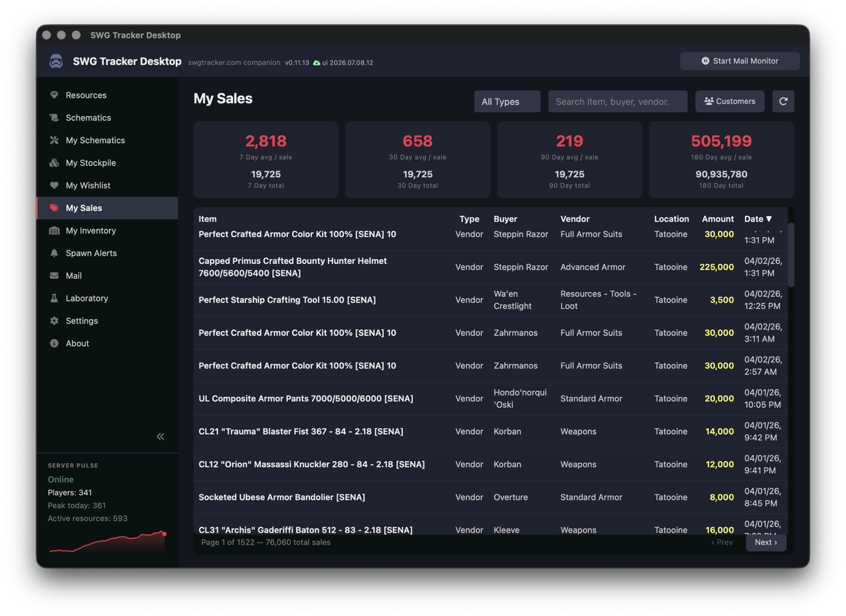Click the My Stockpile boxes icon

coord(54,163)
